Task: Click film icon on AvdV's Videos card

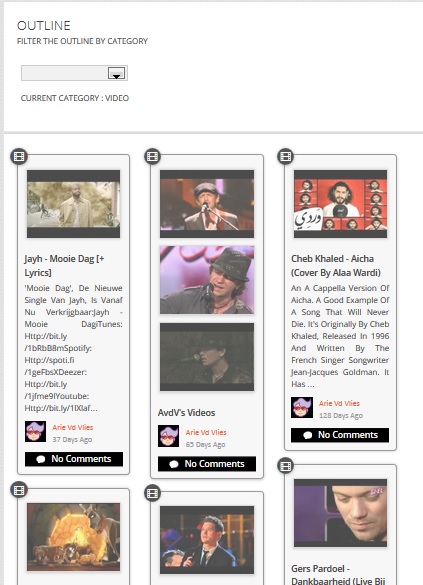Action: [x=152, y=156]
